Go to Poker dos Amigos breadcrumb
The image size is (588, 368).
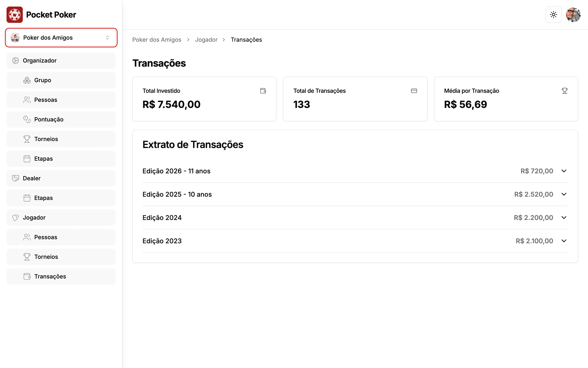coord(157,40)
